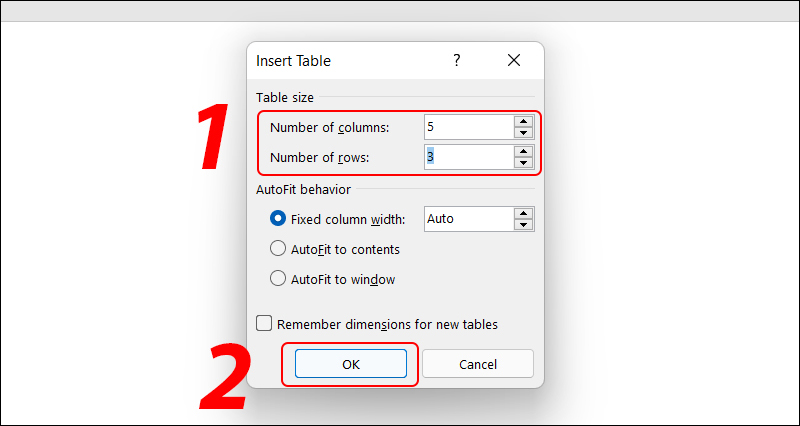
Task: Select the Fixed column width option
Action: point(278,218)
